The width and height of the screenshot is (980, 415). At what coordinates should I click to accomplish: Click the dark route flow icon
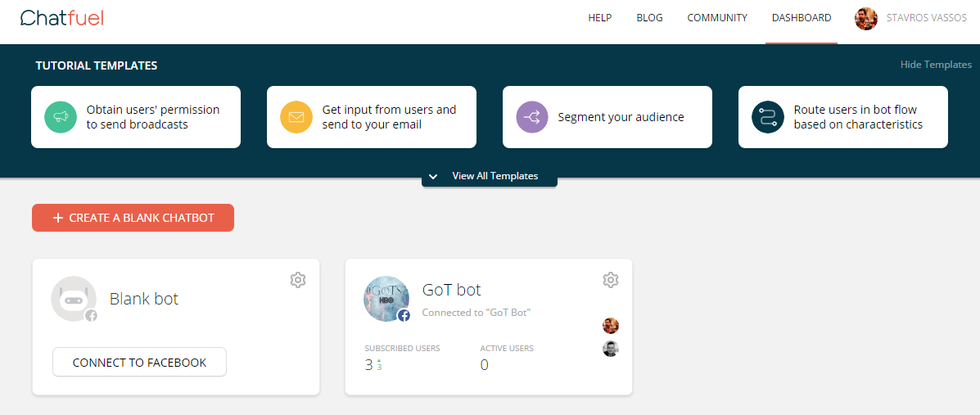[767, 117]
